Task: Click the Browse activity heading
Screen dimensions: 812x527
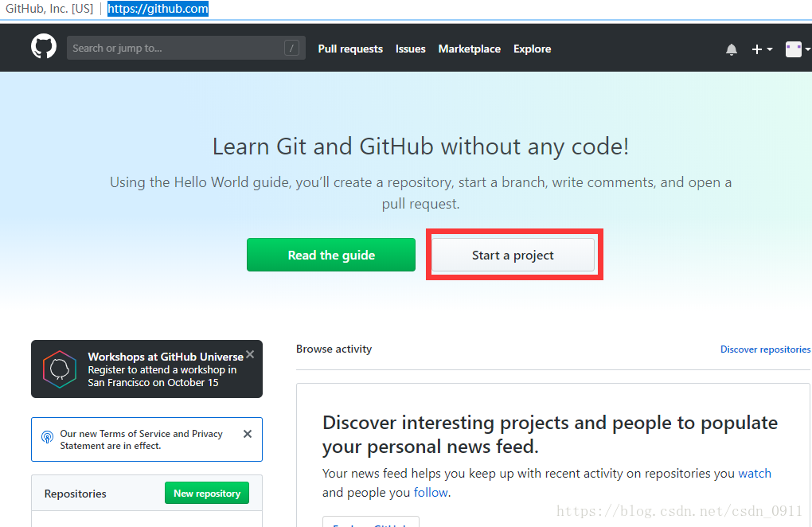Action: (x=334, y=349)
